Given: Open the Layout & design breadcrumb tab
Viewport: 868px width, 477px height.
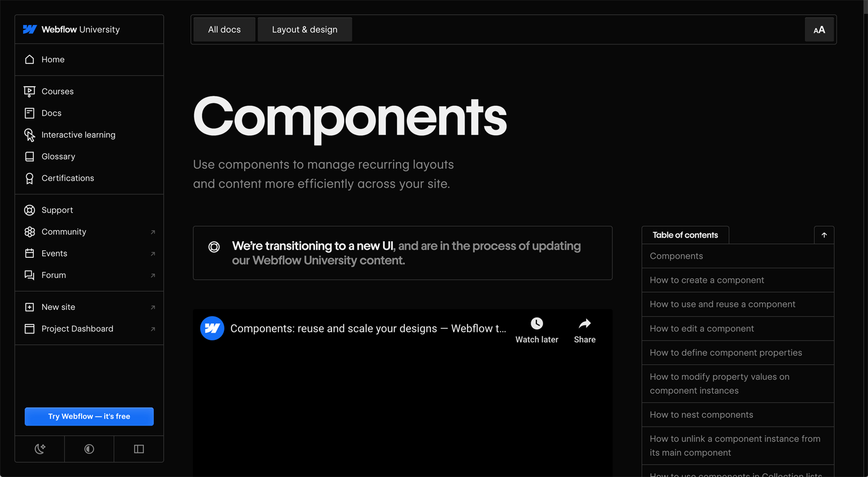Looking at the screenshot, I should coord(305,29).
